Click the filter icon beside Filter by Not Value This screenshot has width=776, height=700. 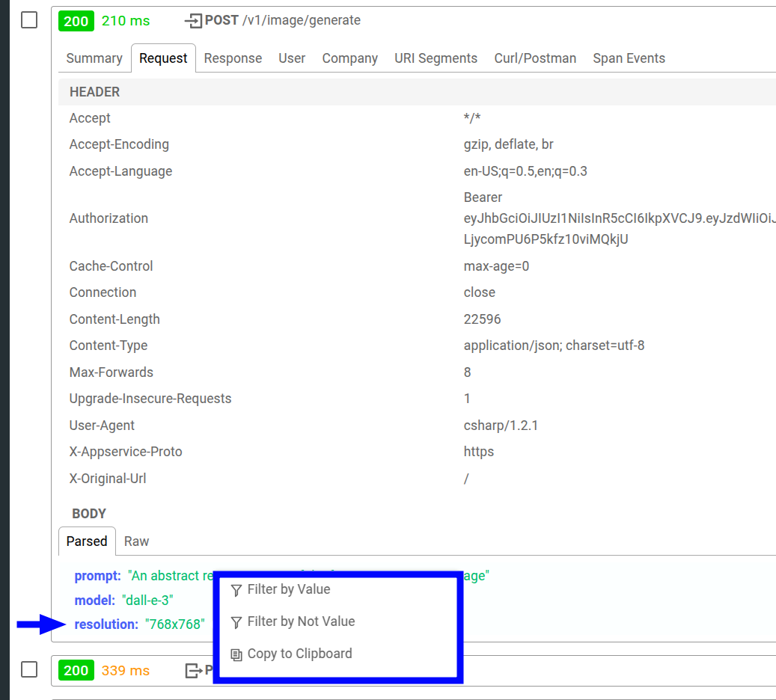(236, 621)
